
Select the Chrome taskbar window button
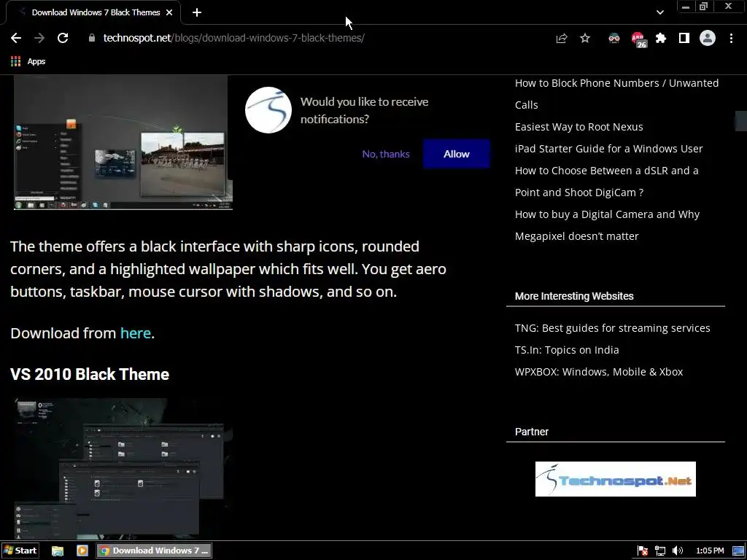pyautogui.click(x=154, y=551)
